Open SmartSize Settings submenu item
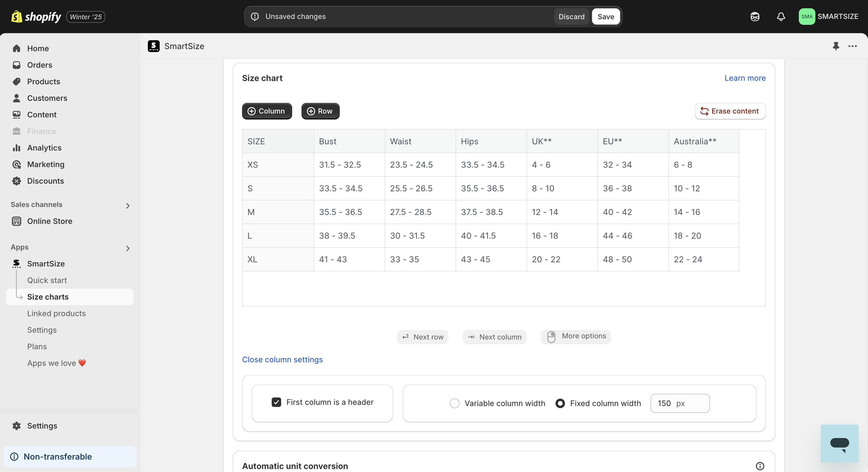 point(42,330)
